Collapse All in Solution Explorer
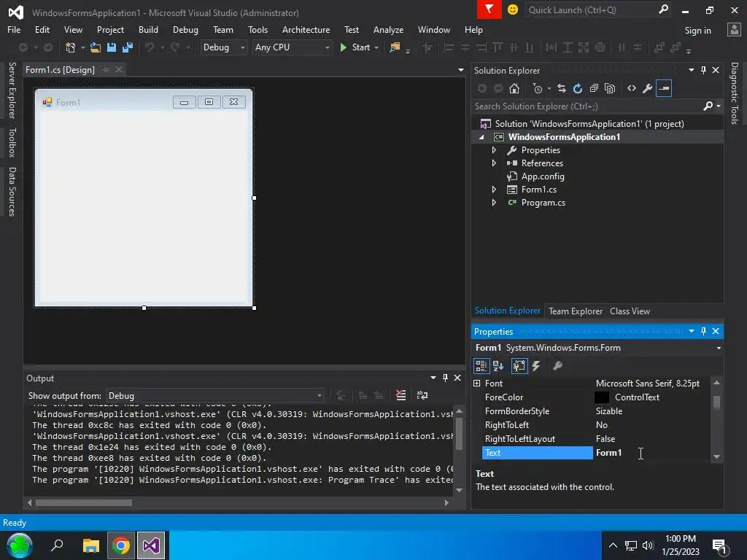The height and width of the screenshot is (560, 747). point(594,88)
